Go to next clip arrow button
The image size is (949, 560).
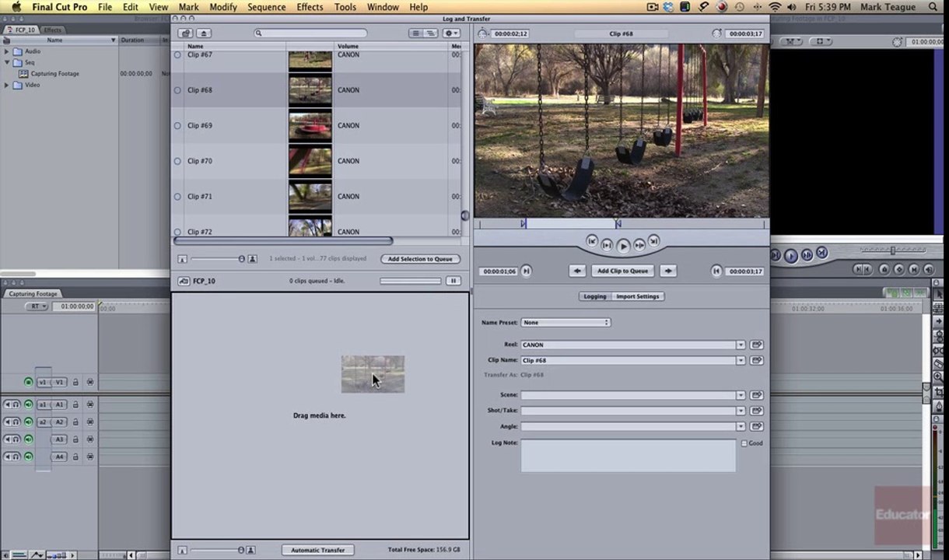click(x=668, y=271)
